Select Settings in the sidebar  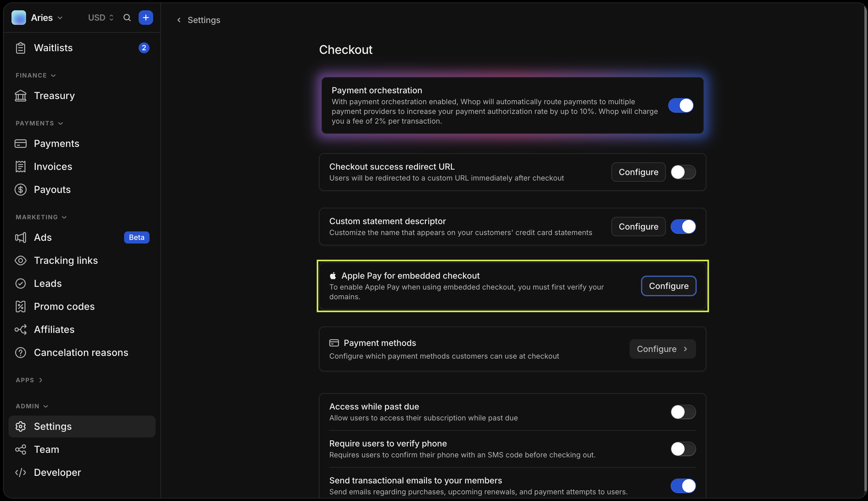pyautogui.click(x=52, y=426)
